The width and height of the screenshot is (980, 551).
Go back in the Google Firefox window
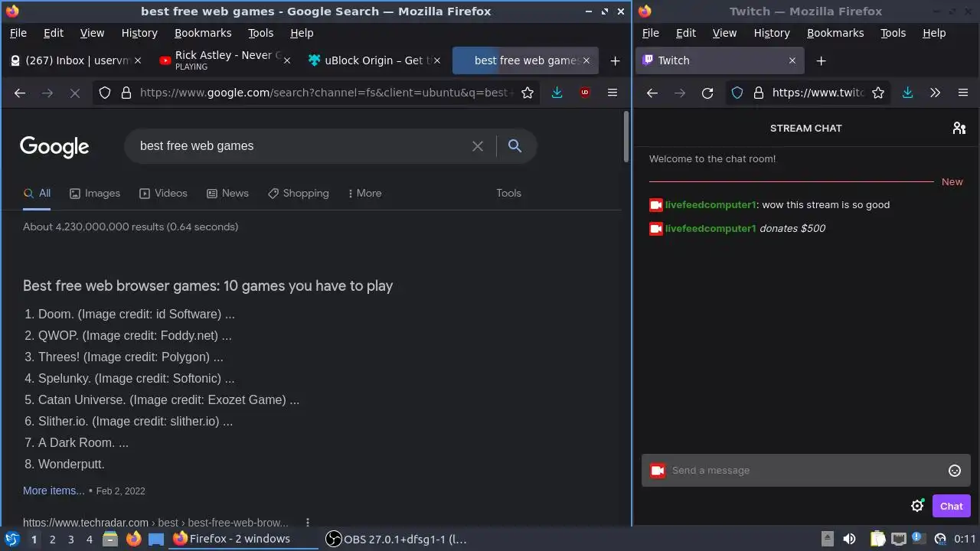pyautogui.click(x=20, y=93)
